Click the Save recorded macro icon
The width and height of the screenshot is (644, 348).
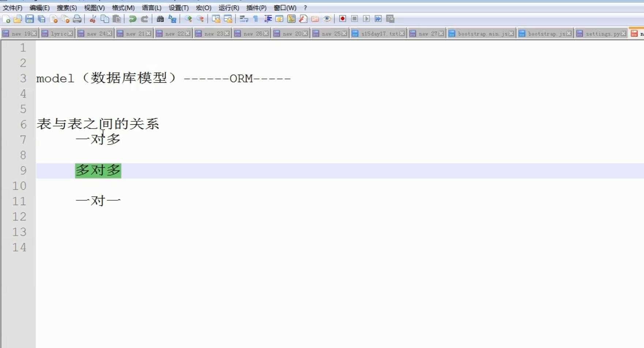[x=390, y=19]
